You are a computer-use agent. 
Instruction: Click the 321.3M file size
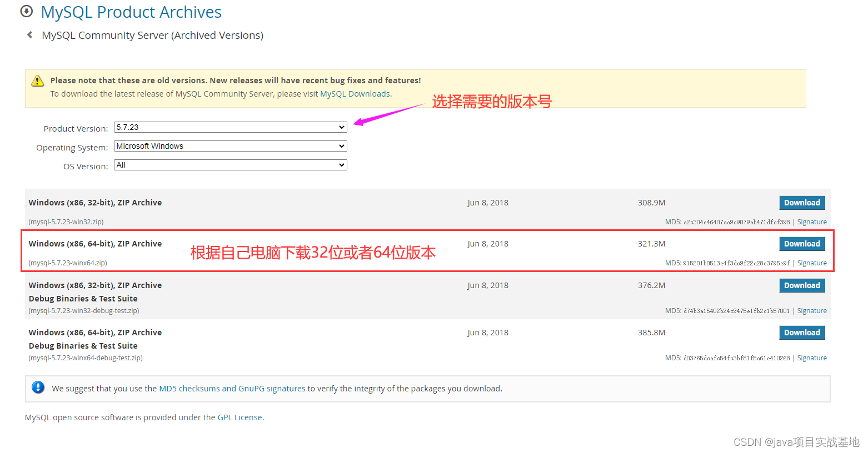[x=651, y=244]
